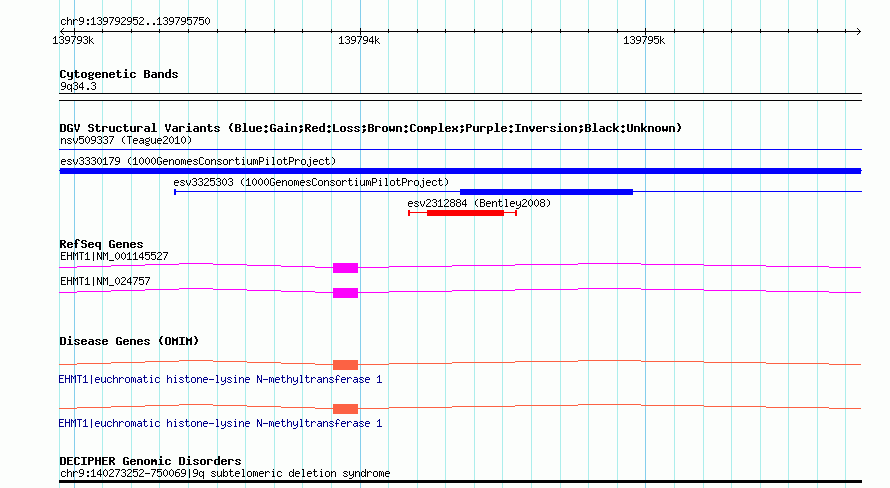The width and height of the screenshot is (890, 488).
Task: Click the right arrow on the ruler
Action: coord(858,31)
